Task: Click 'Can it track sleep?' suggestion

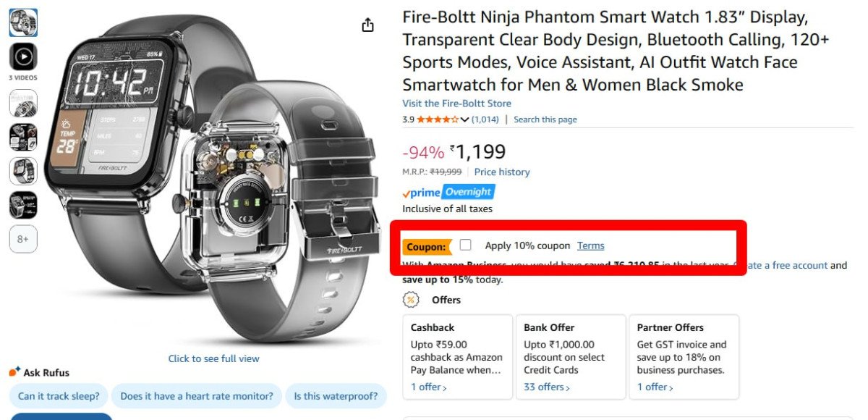Action: [58, 396]
